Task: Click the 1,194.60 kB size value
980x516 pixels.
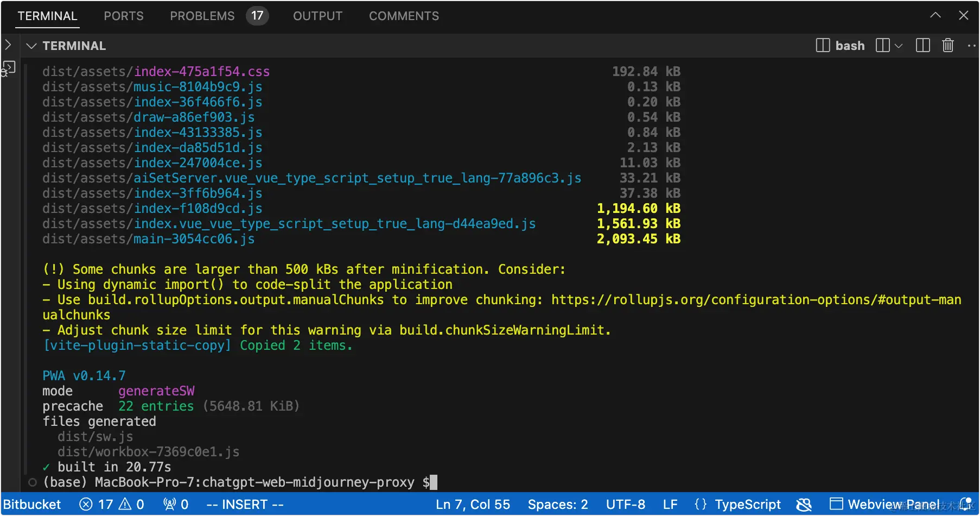Action: pos(638,209)
